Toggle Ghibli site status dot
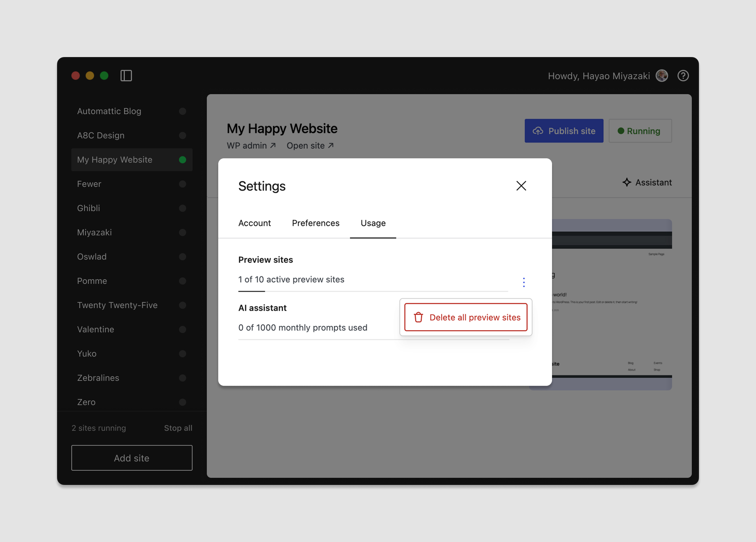Image resolution: width=756 pixels, height=542 pixels. click(x=183, y=208)
